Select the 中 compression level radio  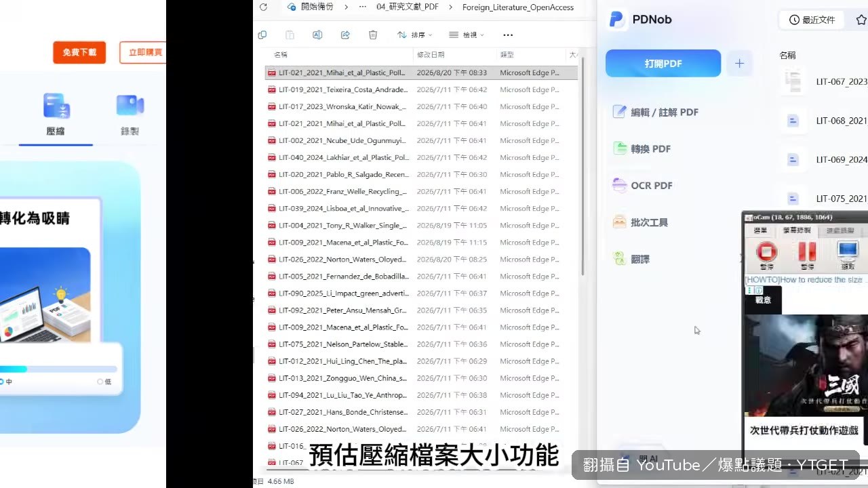pos(1,382)
